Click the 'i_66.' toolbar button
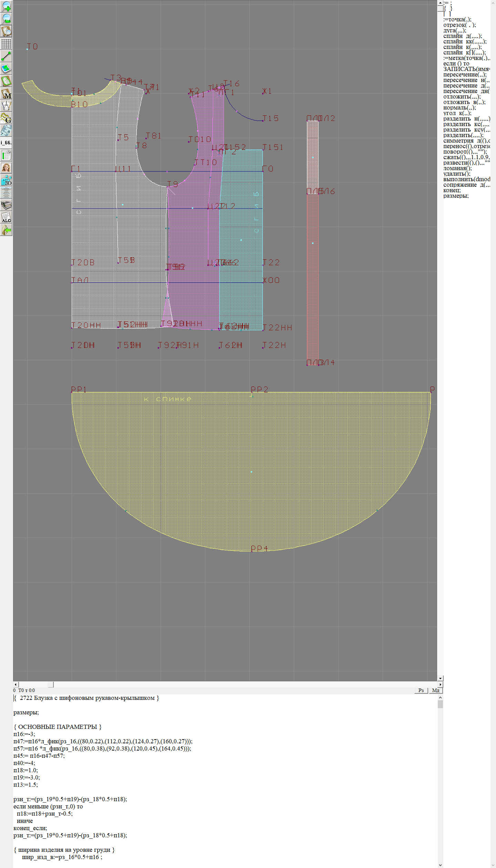Image resolution: width=496 pixels, height=868 pixels. tap(6, 143)
